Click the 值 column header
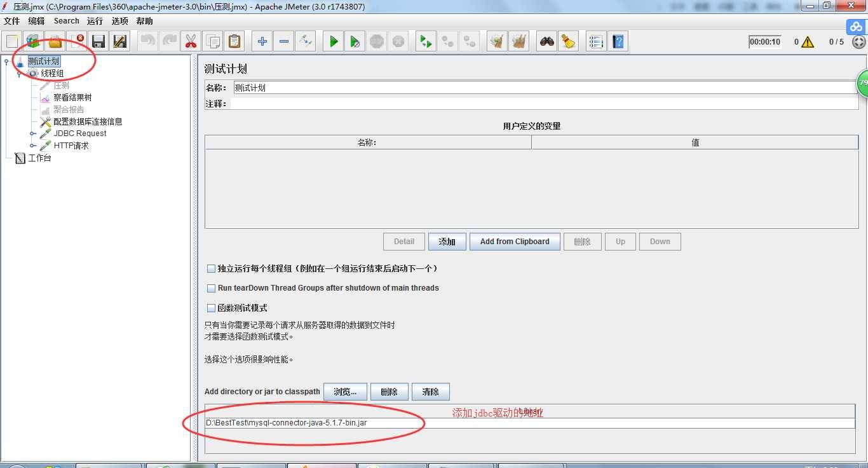This screenshot has width=868, height=468. (695, 142)
